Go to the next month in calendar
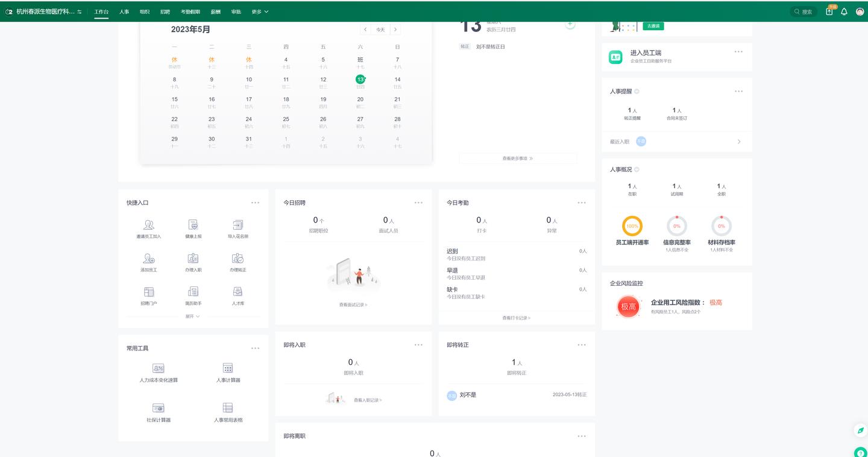 [x=395, y=30]
